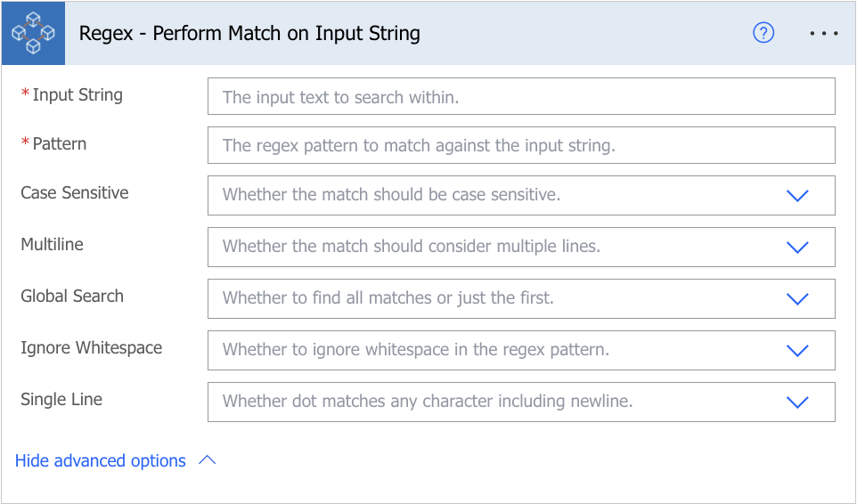857x504 pixels.
Task: Click the 'Input String' field label
Action: coord(78,95)
